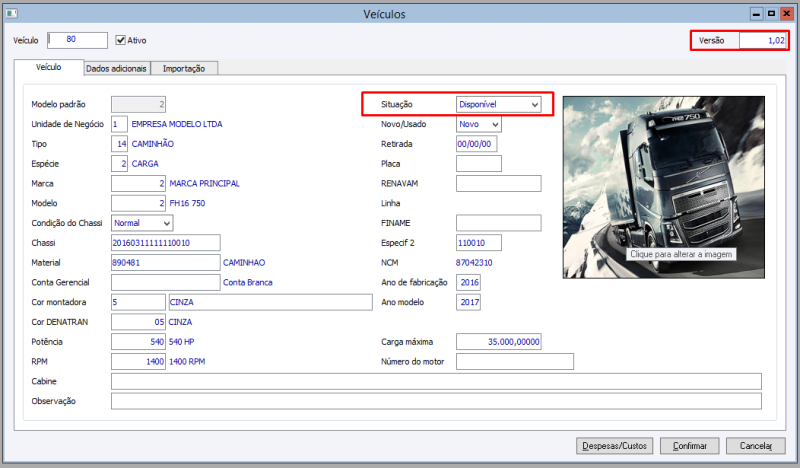Click the RPM field showing 1400
Screen dimensions: 800x468
tap(138, 361)
